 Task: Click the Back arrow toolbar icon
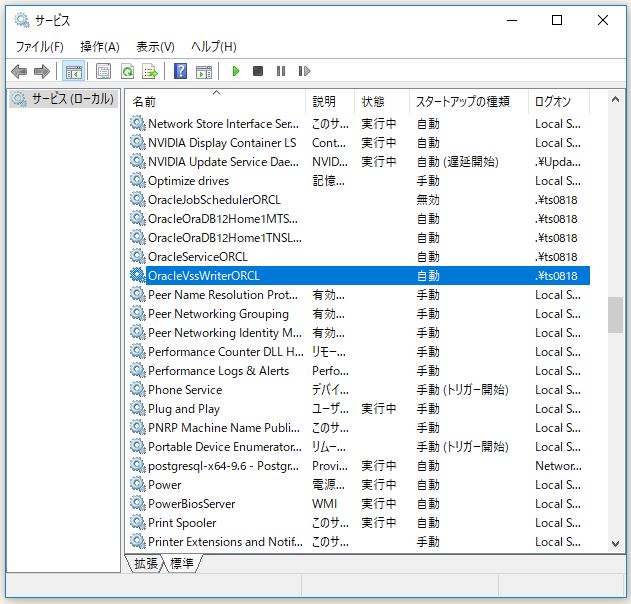point(19,72)
